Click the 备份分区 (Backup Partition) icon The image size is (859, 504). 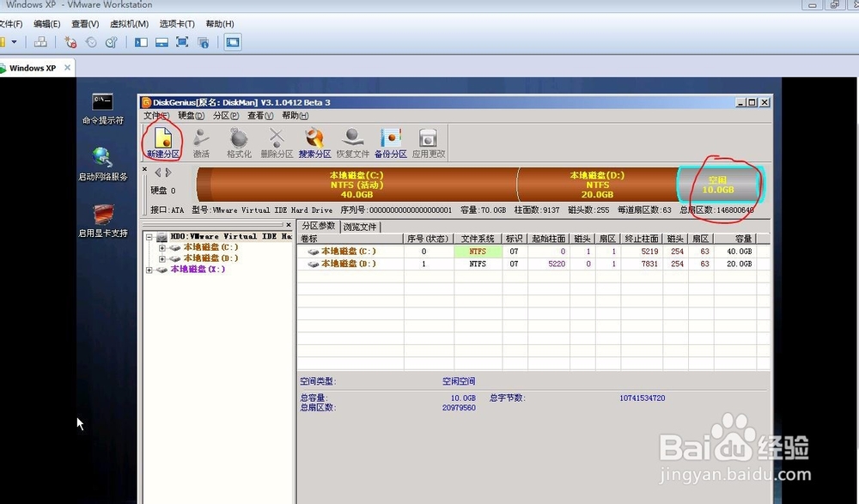point(391,143)
